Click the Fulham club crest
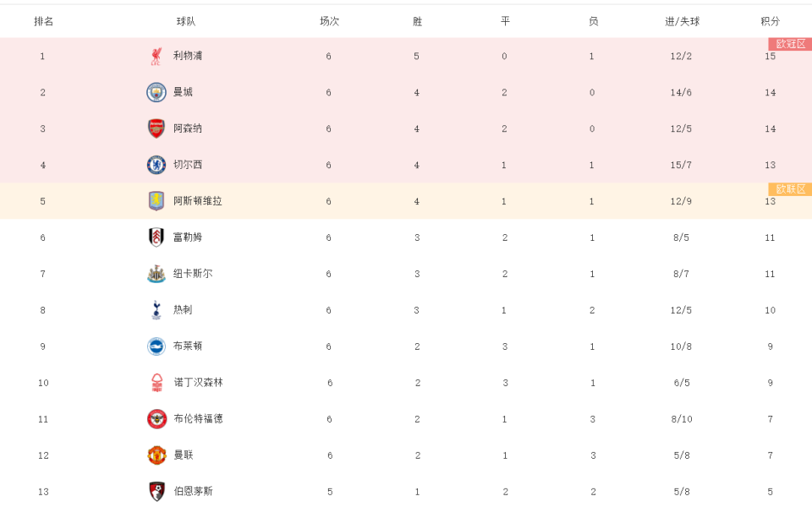 [x=156, y=237]
